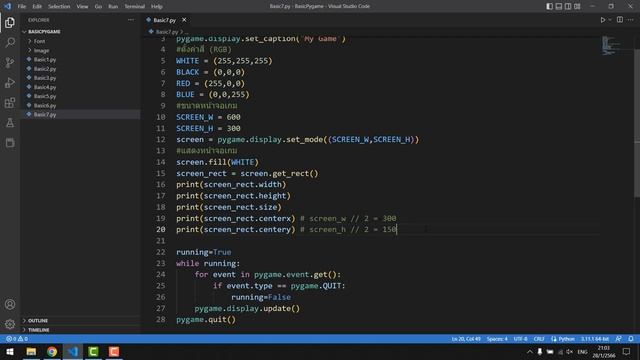This screenshot has height=360, width=640.
Task: Toggle the primary side bar layout
Action: pos(549,6)
